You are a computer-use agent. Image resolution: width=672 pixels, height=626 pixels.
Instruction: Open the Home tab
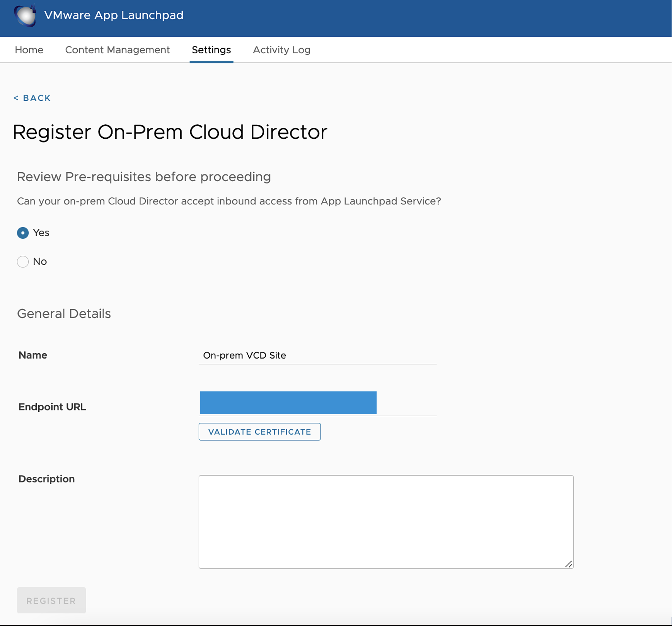(29, 50)
